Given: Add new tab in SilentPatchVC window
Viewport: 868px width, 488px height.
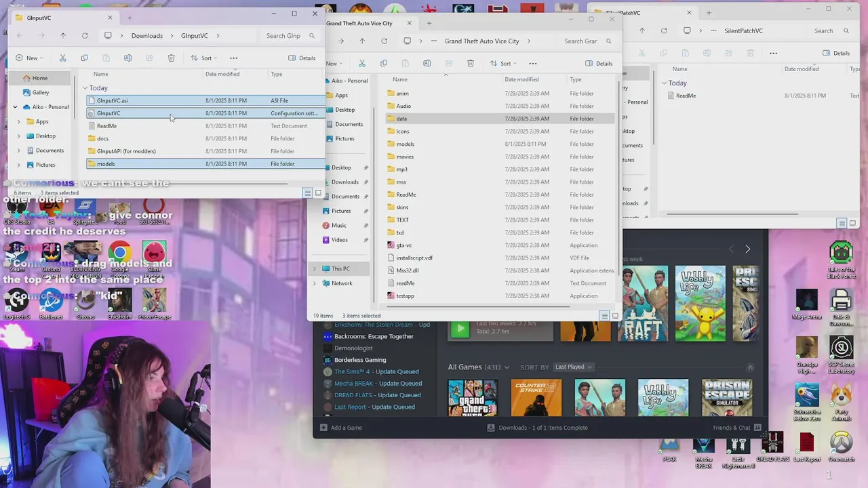Looking at the screenshot, I should point(709,12).
